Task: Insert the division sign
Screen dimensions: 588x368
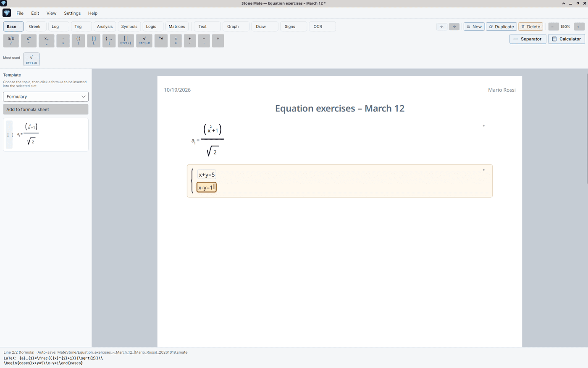Action: click(x=218, y=40)
